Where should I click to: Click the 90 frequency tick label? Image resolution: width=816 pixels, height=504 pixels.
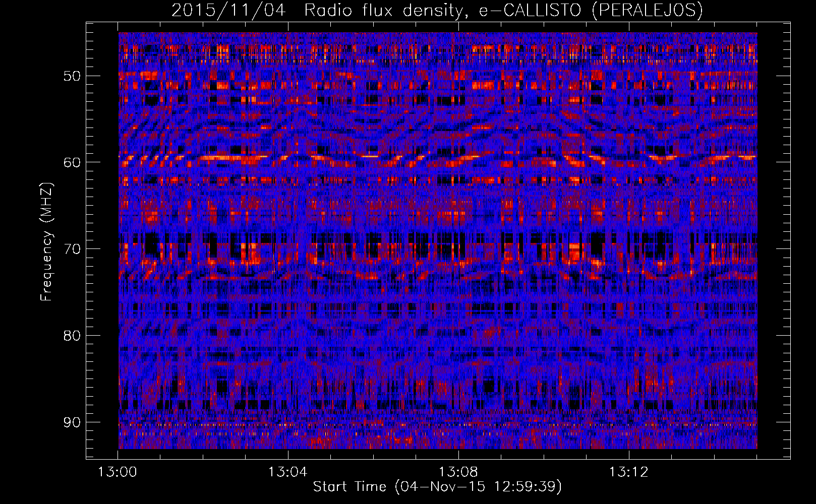(x=72, y=422)
